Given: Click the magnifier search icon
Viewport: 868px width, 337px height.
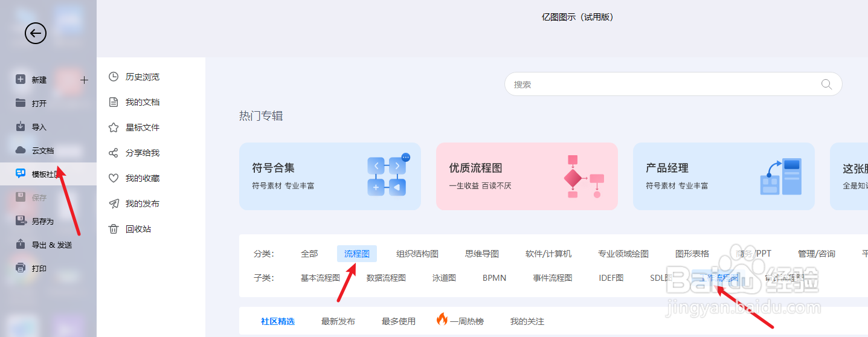Looking at the screenshot, I should coord(826,85).
